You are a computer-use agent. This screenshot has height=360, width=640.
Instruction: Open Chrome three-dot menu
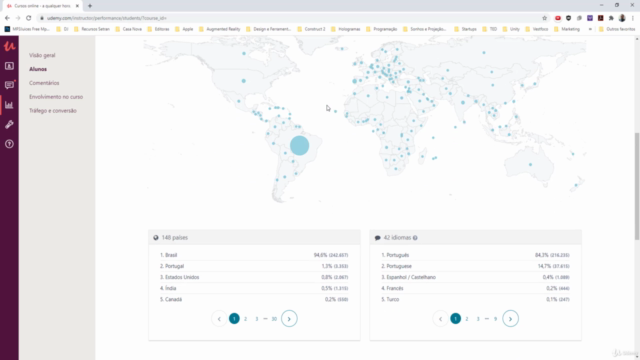[x=633, y=18]
